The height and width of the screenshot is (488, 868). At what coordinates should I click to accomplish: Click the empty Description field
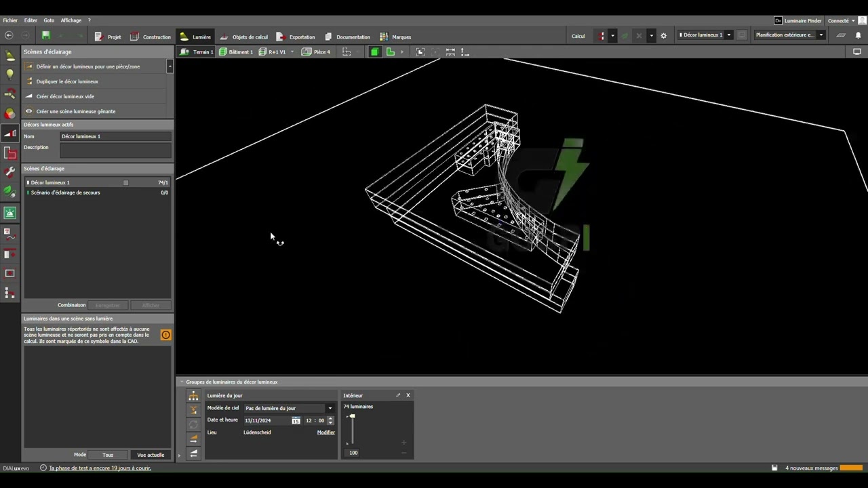pyautogui.click(x=115, y=150)
